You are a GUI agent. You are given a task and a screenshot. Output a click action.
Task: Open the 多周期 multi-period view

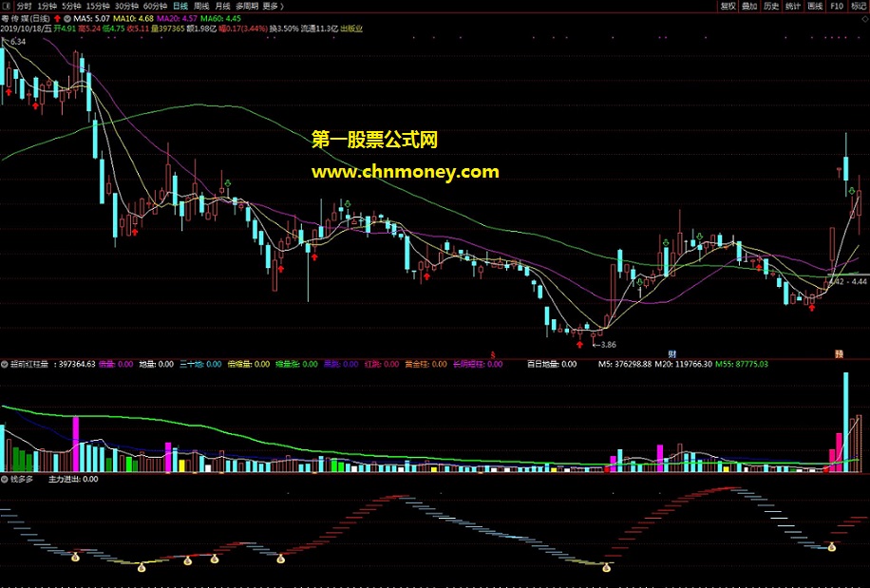(247, 6)
